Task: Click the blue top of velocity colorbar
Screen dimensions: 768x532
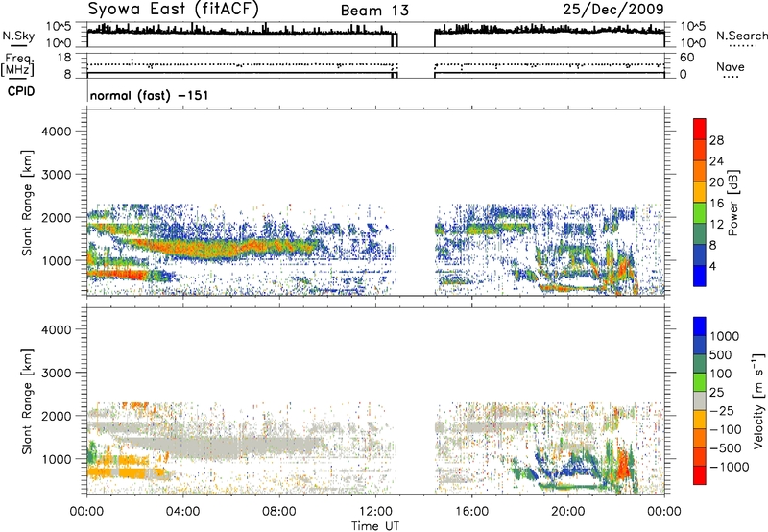Action: (x=700, y=326)
